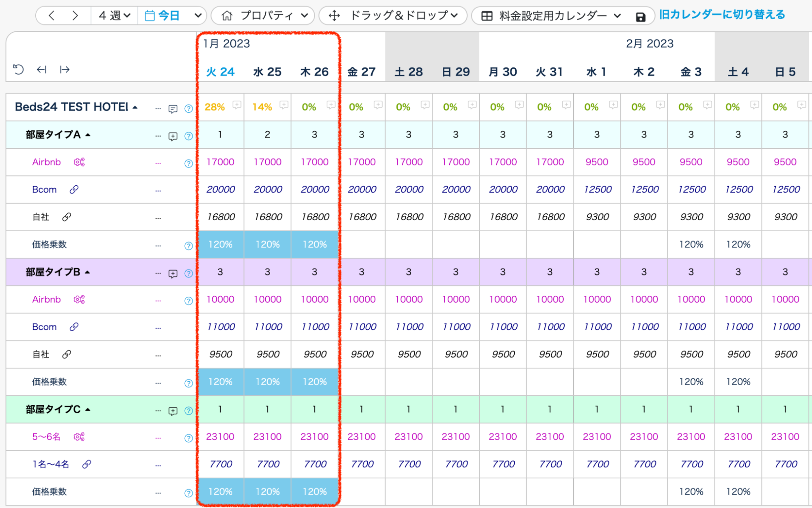This screenshot has height=508, width=812.
Task: Open the 4 週 period dropdown
Action: tap(115, 16)
